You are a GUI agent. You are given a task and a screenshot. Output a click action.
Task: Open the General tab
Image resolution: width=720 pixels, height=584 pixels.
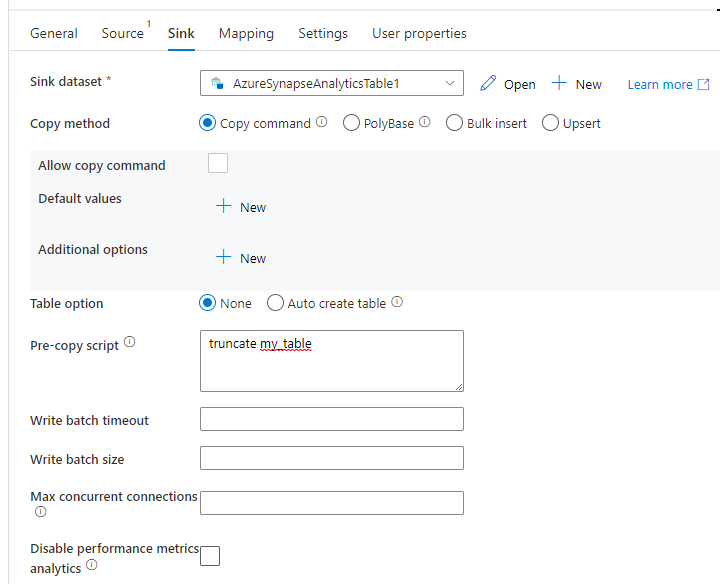tap(54, 34)
